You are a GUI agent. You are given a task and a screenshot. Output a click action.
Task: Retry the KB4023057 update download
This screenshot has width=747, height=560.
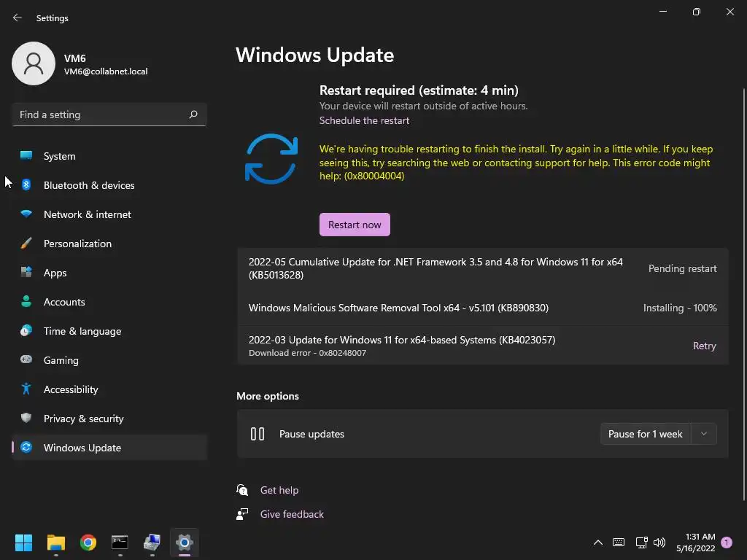pos(704,346)
